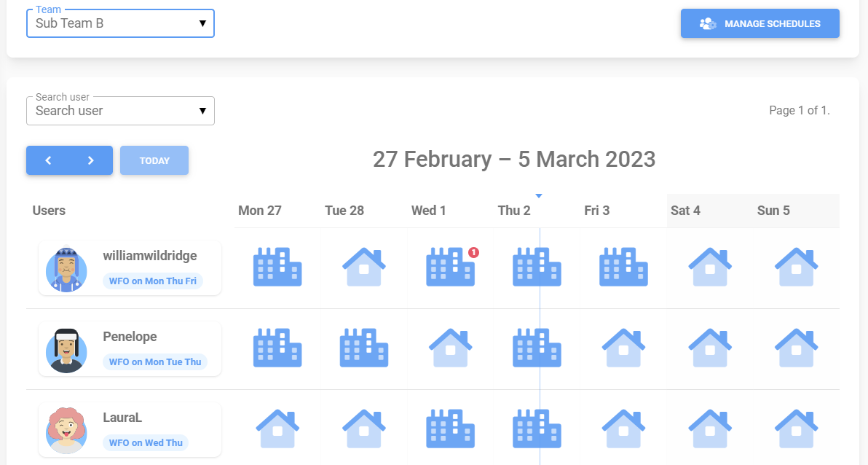
Task: Open the notification badge on williamwildridge's Wed 1 office icon
Action: (474, 254)
